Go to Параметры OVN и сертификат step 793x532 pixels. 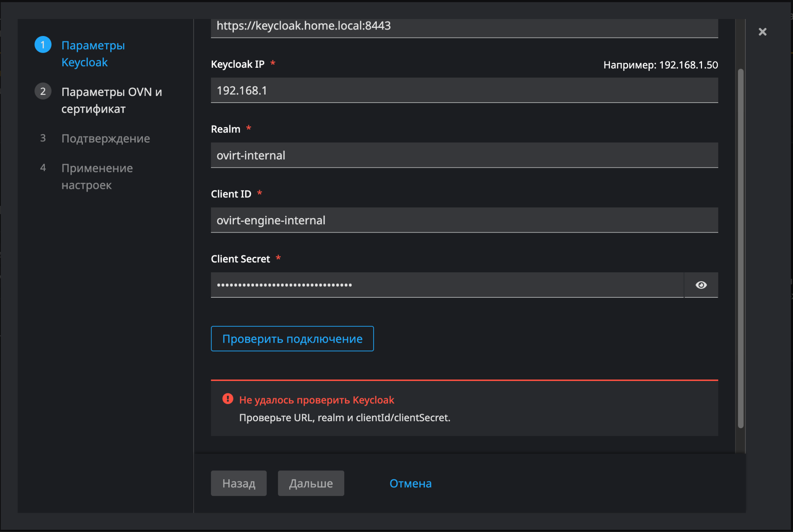click(x=112, y=100)
